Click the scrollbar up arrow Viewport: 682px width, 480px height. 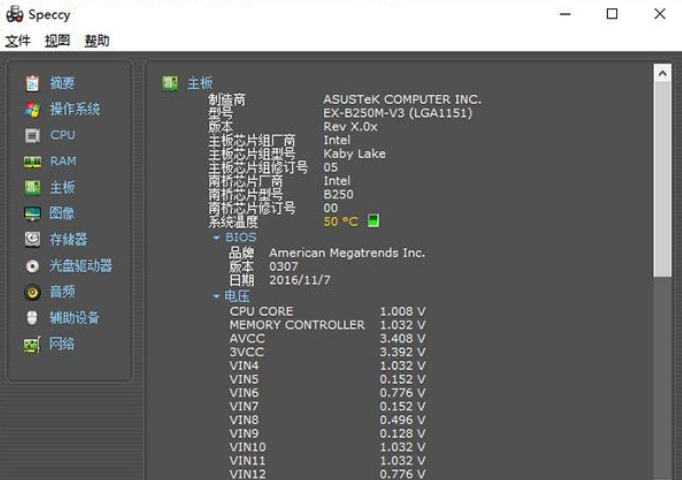coord(662,73)
